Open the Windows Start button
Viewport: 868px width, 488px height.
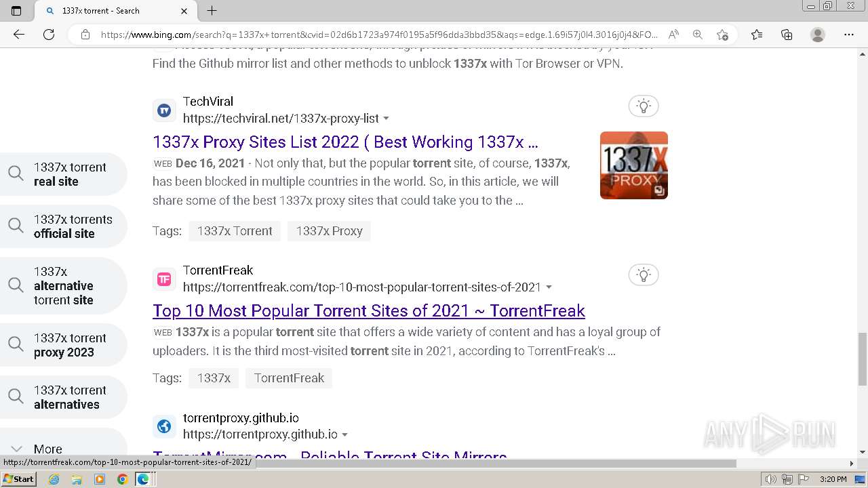19,479
